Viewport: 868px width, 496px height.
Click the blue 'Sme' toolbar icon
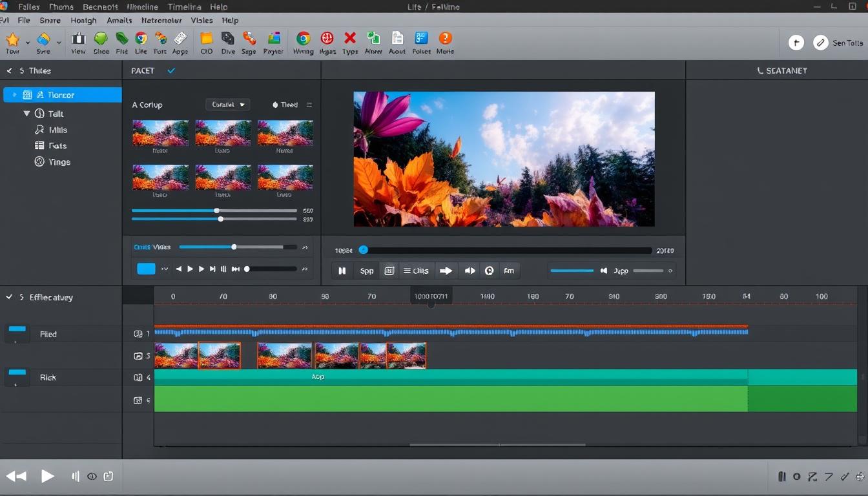coord(43,39)
